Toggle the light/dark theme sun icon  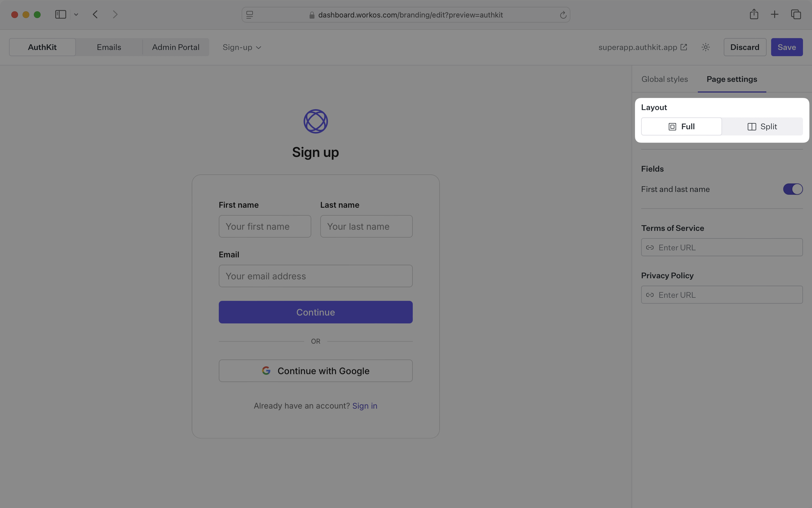706,47
